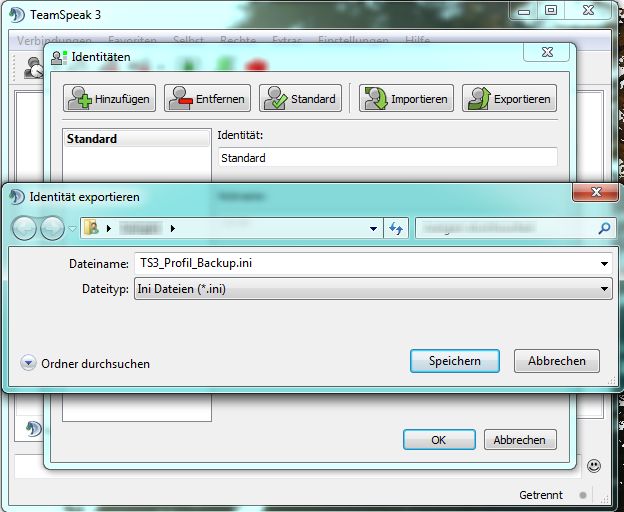Open the Favoriten menu in TeamSpeak
This screenshot has height=512, width=624.
132,40
